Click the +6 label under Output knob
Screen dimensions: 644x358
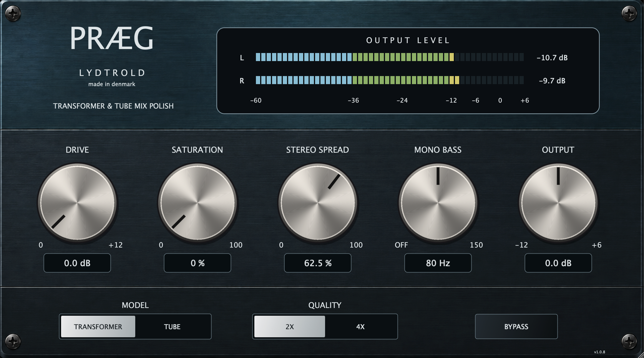pyautogui.click(x=596, y=245)
